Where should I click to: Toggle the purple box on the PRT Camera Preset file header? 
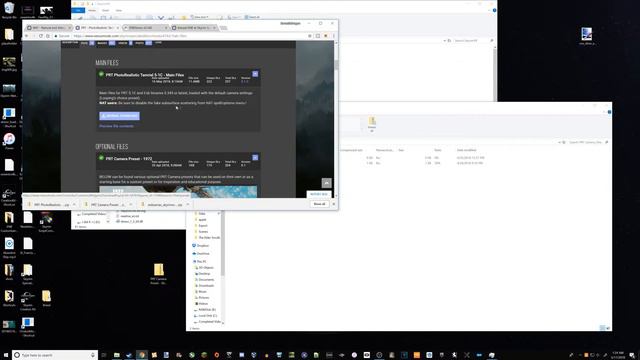coord(255,158)
